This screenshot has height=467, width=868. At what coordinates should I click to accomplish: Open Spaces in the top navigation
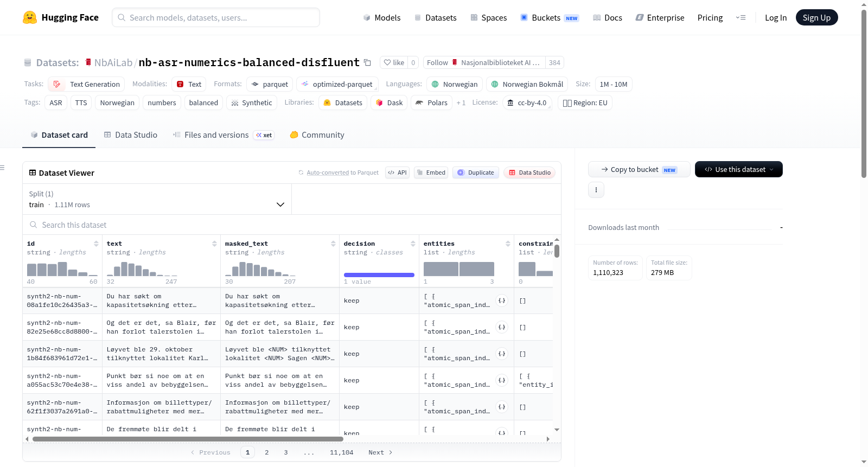pyautogui.click(x=489, y=17)
